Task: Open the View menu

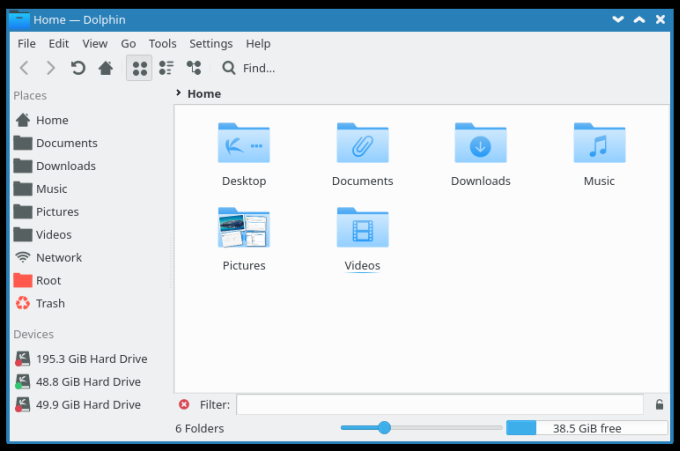Action: coord(95,44)
